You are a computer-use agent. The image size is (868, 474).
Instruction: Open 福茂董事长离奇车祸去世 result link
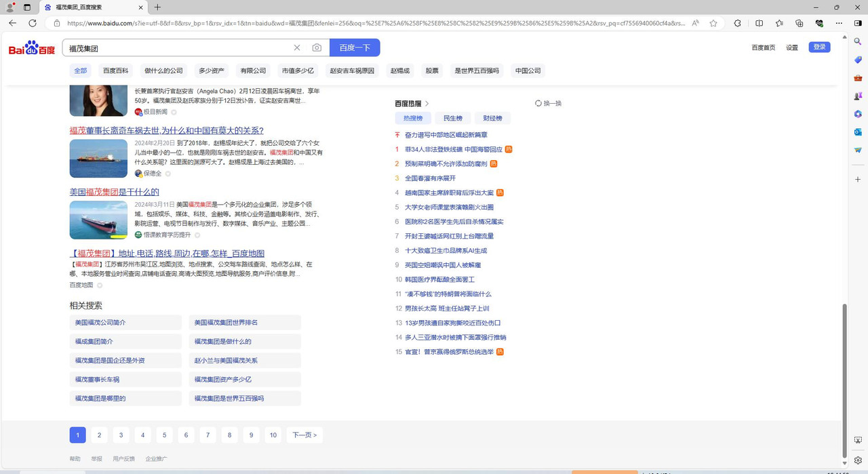tap(166, 130)
